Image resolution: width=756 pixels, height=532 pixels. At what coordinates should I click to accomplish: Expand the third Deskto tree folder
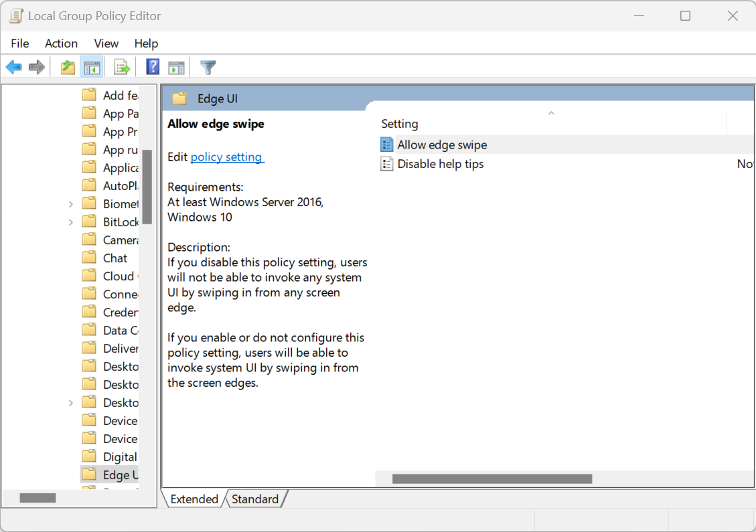click(71, 403)
